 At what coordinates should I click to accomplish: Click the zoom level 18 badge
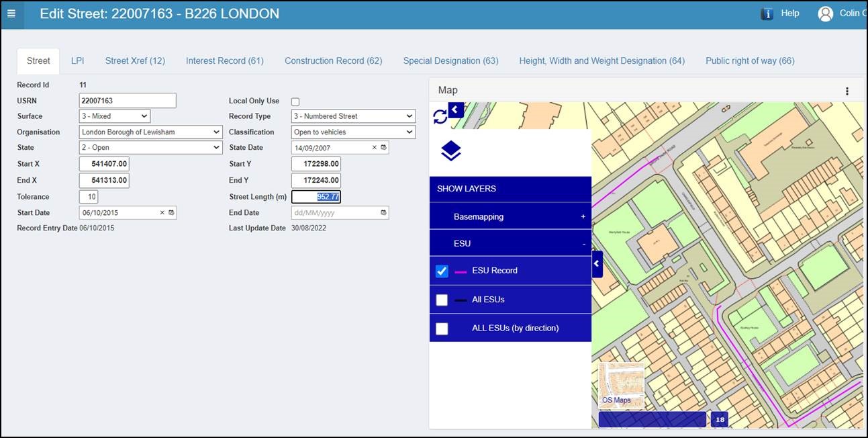coord(720,419)
